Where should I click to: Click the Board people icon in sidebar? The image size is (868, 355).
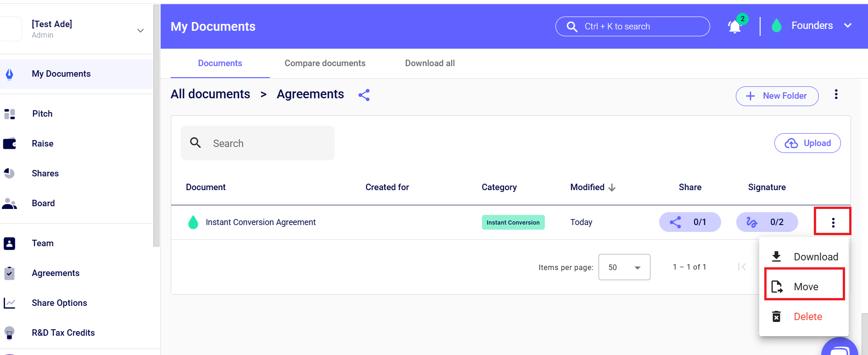10,203
